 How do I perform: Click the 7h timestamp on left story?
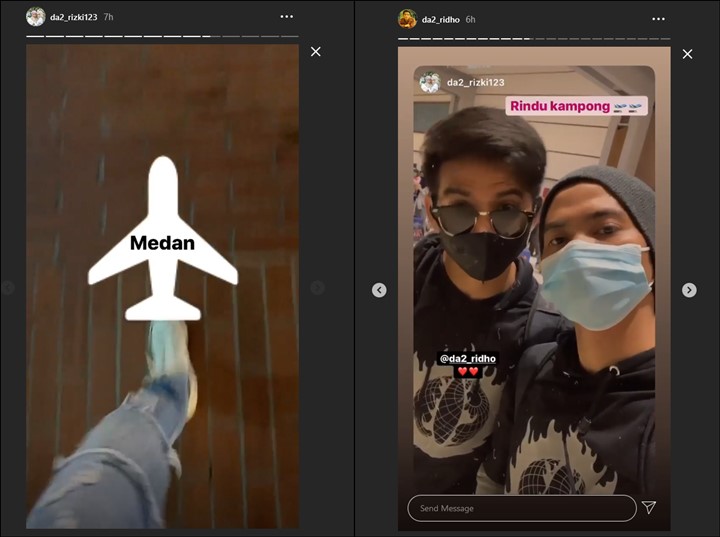(x=108, y=17)
